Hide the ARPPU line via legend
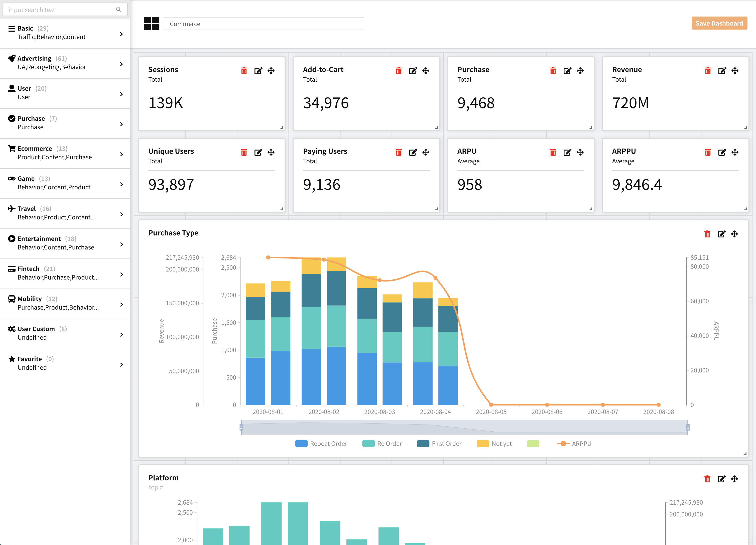This screenshot has width=756, height=545. click(574, 443)
